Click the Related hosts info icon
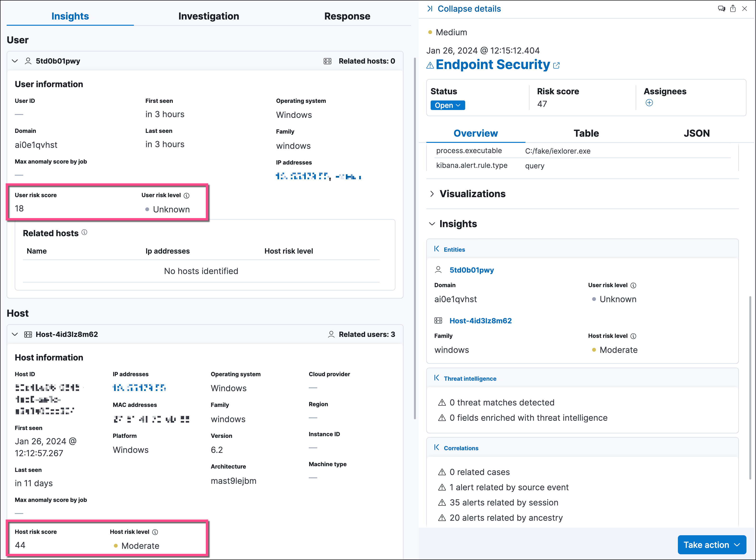Image resolution: width=756 pixels, height=560 pixels. (x=84, y=232)
